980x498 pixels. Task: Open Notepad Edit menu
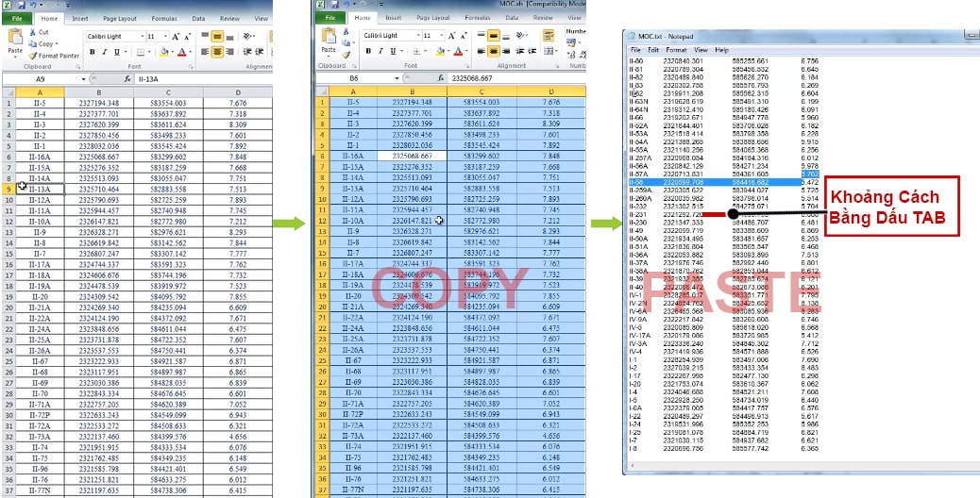653,50
